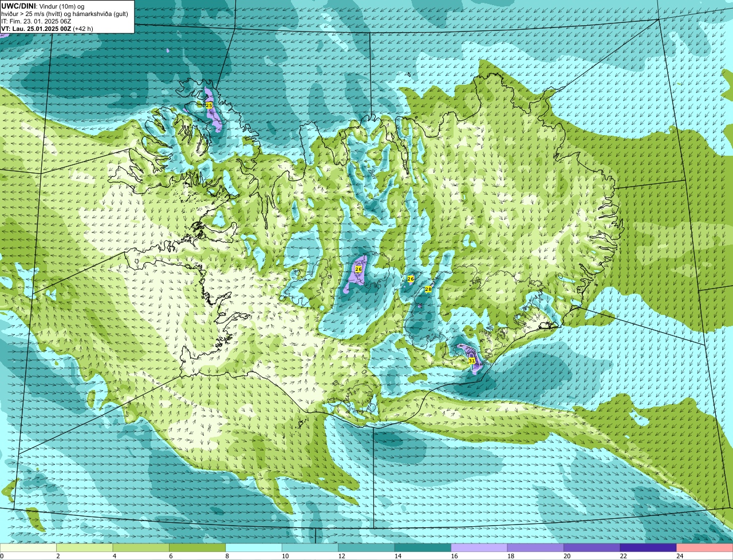
Task: Click the 16–18 m/s light purple legend swatch
Action: pos(479,548)
